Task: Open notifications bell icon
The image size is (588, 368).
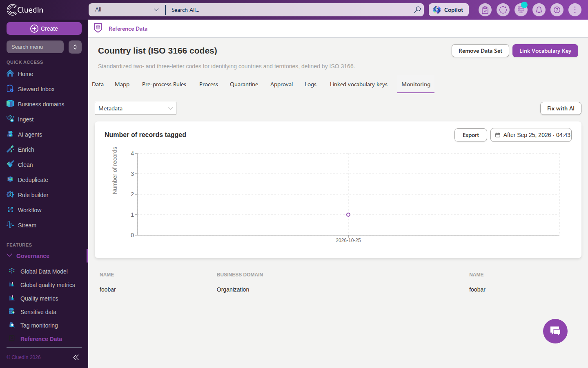Action: (539, 10)
